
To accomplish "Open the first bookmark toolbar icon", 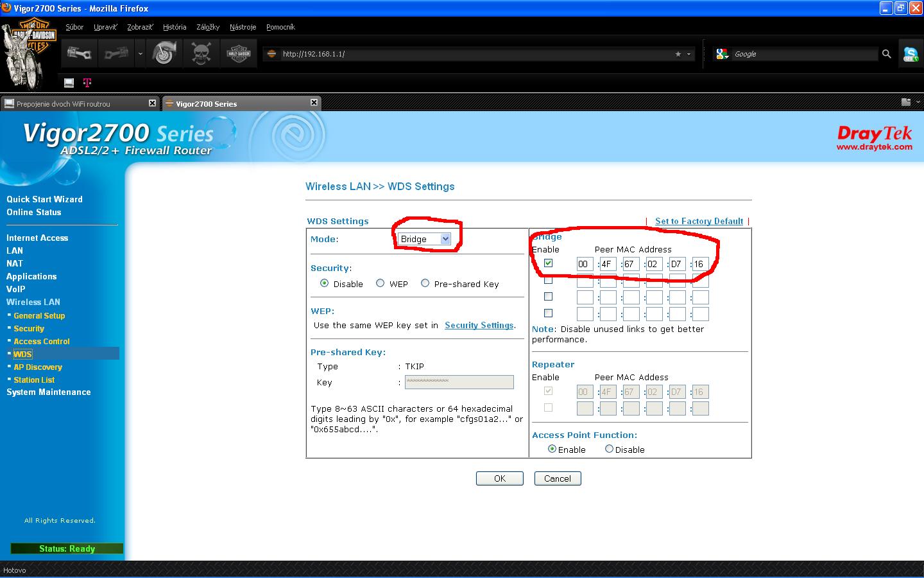I will 69,82.
